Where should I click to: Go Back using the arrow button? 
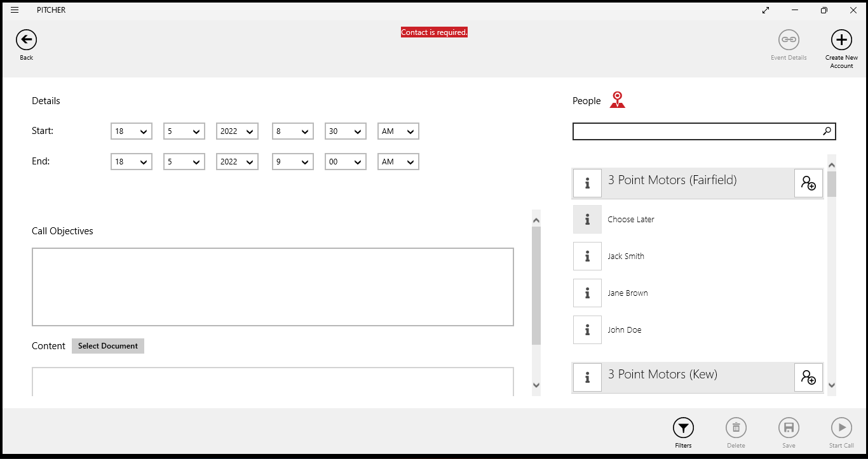point(25,39)
